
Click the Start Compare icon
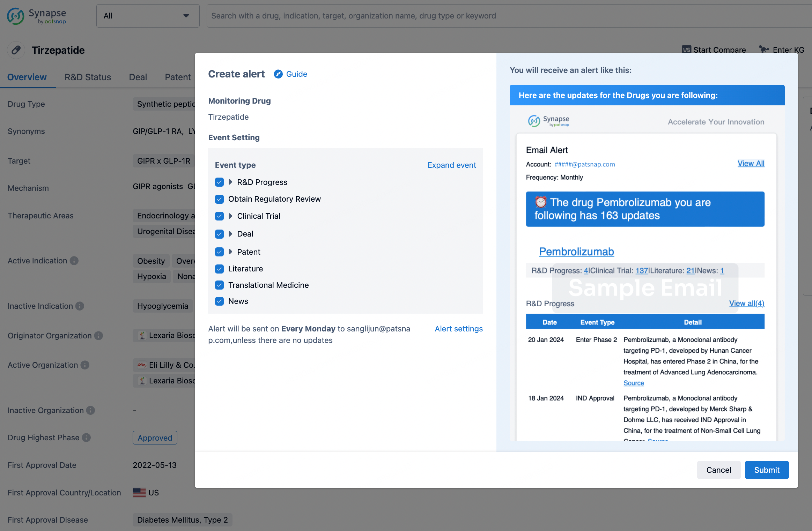[x=686, y=50]
